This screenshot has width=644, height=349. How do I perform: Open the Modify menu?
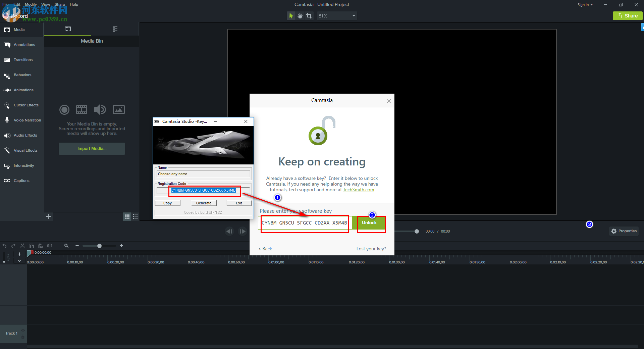pos(31,4)
